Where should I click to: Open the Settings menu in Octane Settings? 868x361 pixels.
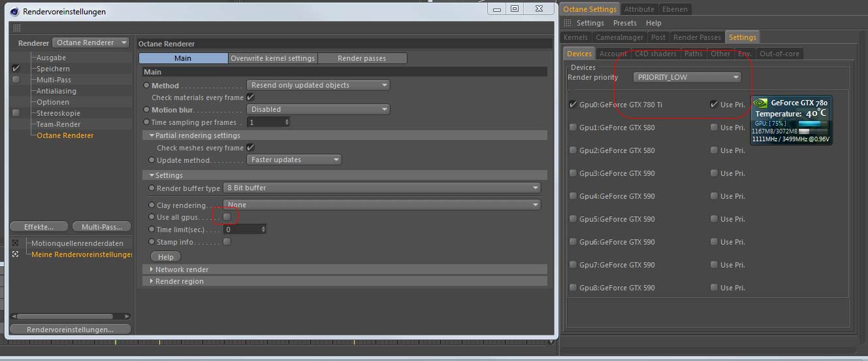pos(590,23)
